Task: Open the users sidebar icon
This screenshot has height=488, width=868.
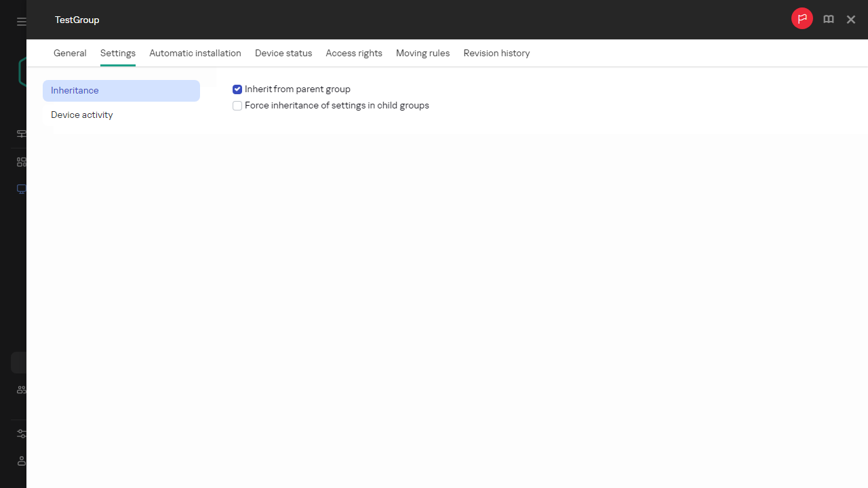Action: 22,390
